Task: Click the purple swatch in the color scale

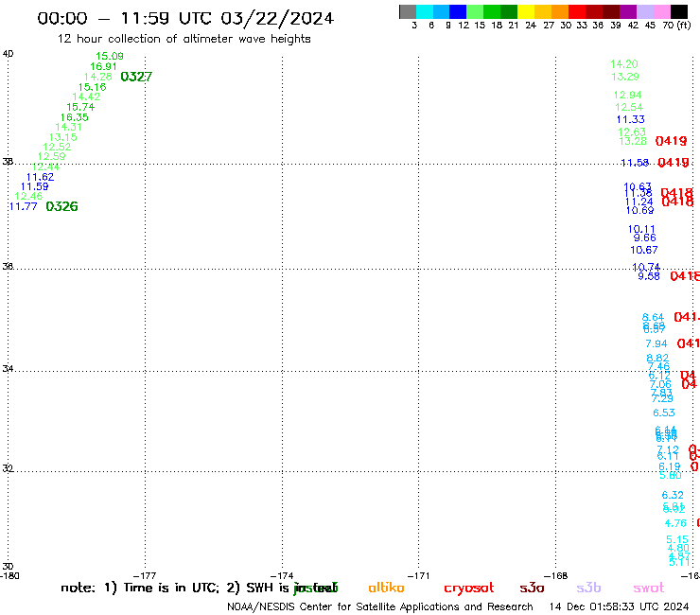Action: click(x=628, y=11)
